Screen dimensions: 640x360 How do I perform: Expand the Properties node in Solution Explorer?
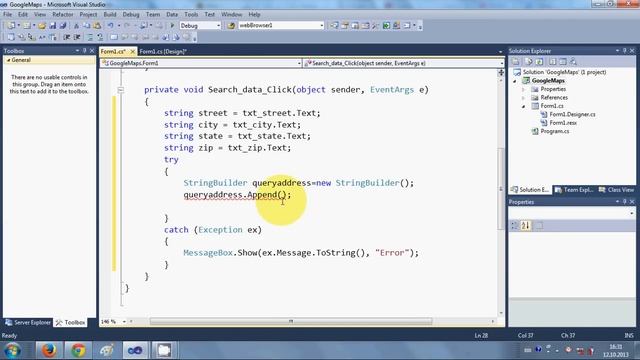tap(524, 89)
